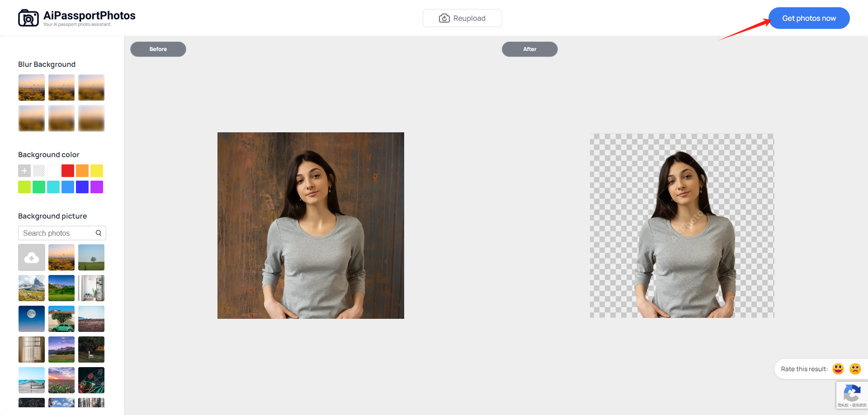Image resolution: width=868 pixels, height=415 pixels.
Task: Select the snowy mountain background picture
Action: click(31, 288)
